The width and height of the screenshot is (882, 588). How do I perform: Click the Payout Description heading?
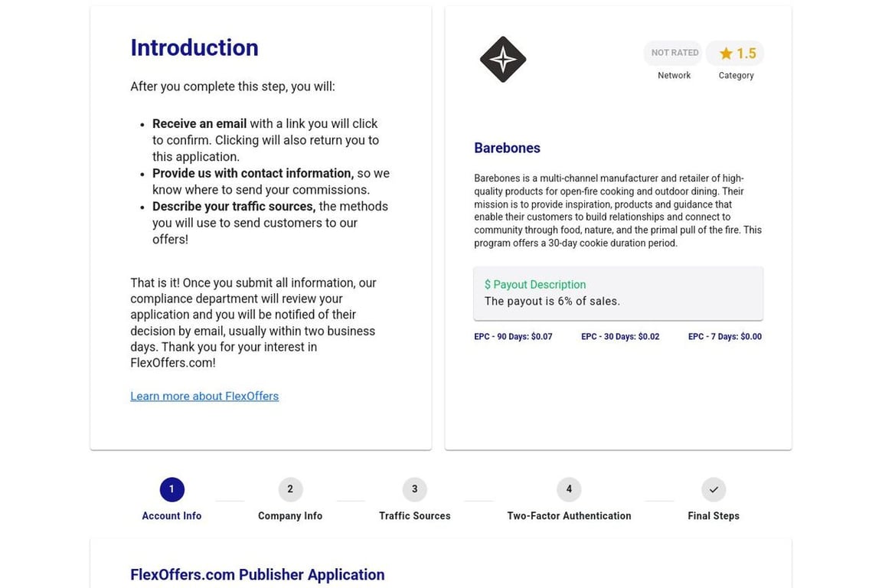[535, 285]
